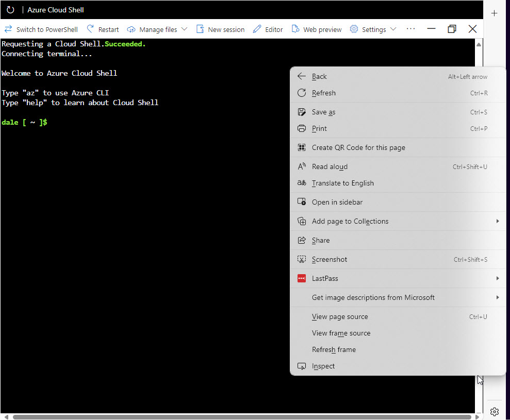The height and width of the screenshot is (420, 510).
Task: Click the "Welcome to Azure Cloud Shell" line
Action: coord(59,73)
